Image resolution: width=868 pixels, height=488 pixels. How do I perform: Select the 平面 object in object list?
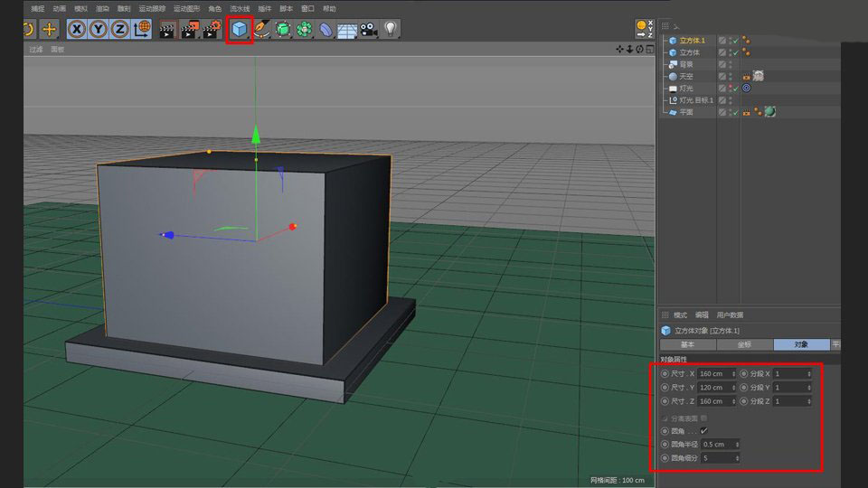click(x=686, y=112)
